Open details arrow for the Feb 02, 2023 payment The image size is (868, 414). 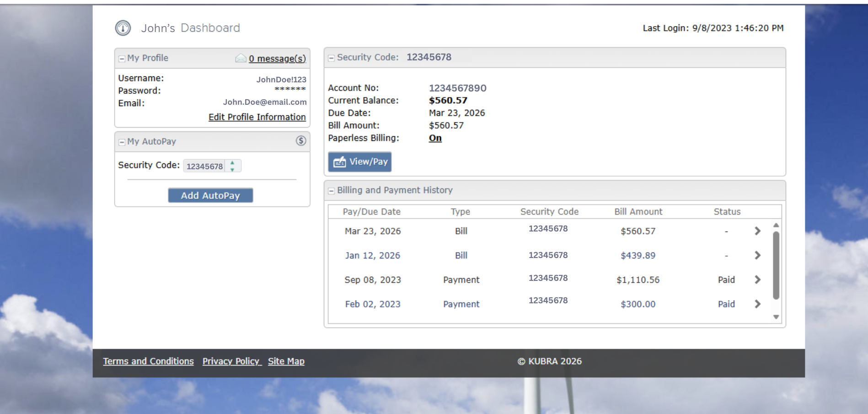coord(757,304)
